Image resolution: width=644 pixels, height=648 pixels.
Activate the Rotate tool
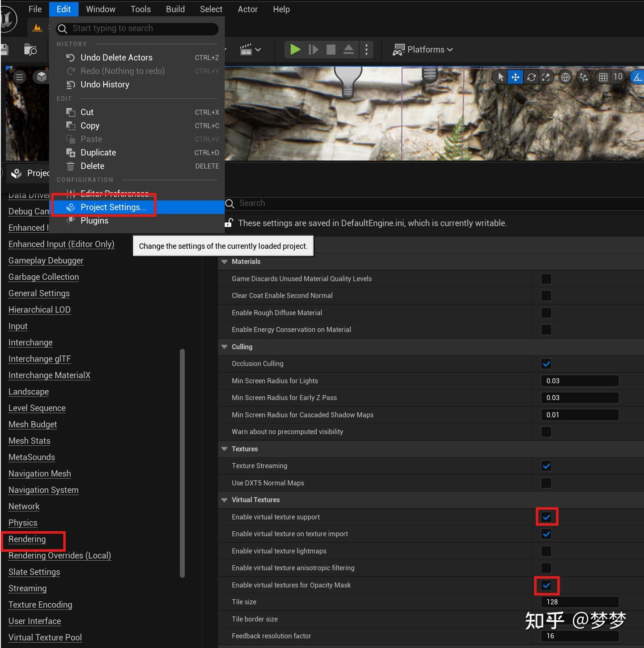tap(531, 77)
